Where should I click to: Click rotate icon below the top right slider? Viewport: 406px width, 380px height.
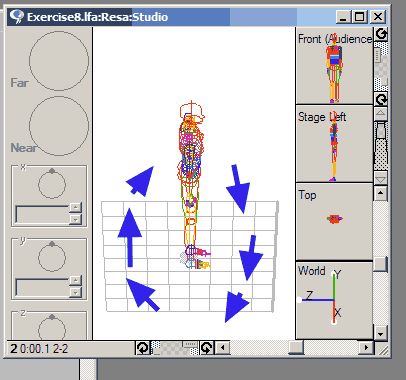[381, 99]
